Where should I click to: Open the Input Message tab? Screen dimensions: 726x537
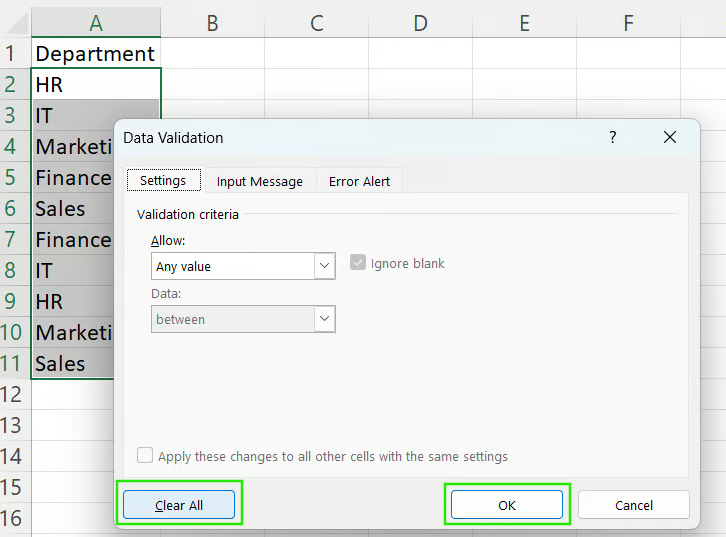259,181
